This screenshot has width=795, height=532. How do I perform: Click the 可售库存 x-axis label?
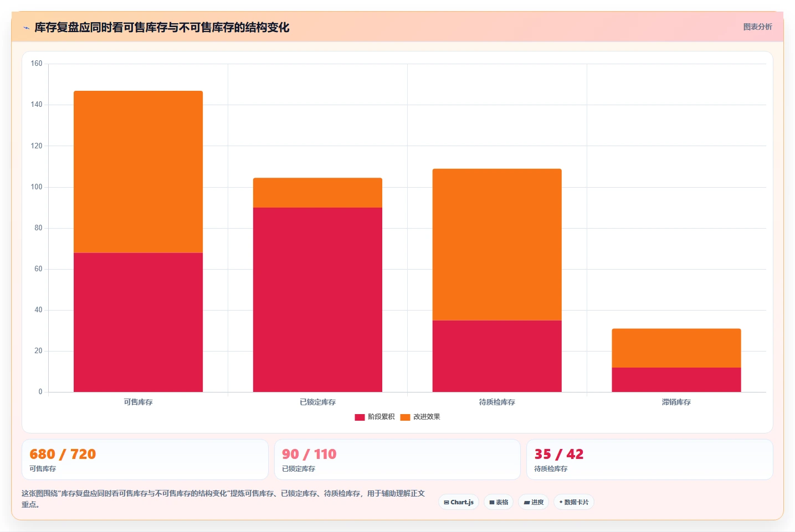(x=138, y=402)
